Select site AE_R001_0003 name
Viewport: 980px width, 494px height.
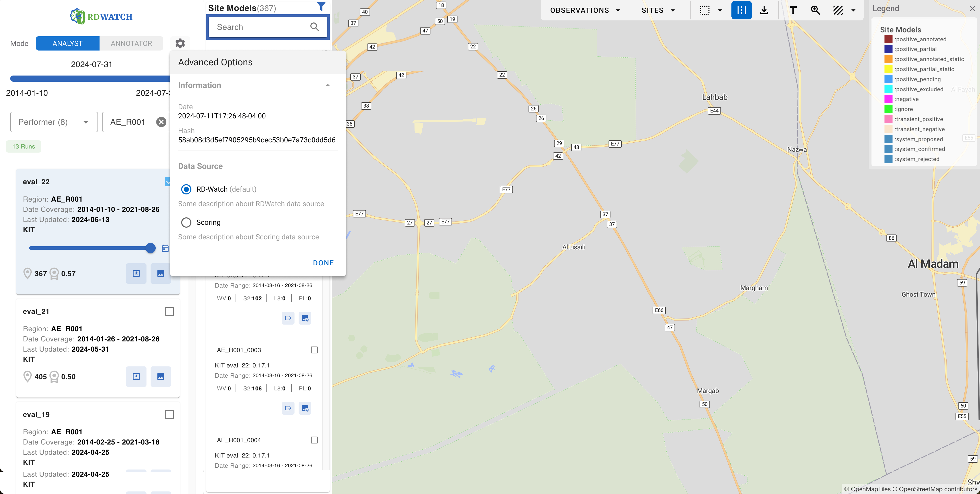click(239, 350)
